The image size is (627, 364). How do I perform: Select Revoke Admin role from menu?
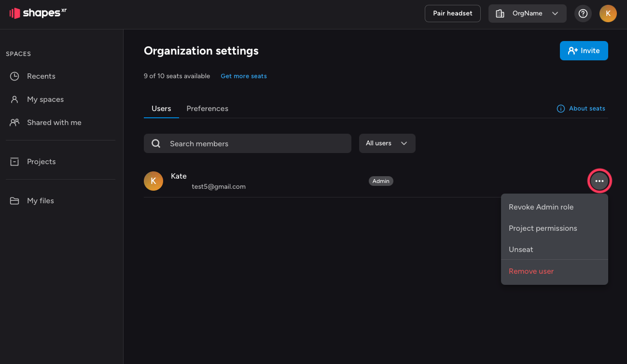click(x=541, y=207)
